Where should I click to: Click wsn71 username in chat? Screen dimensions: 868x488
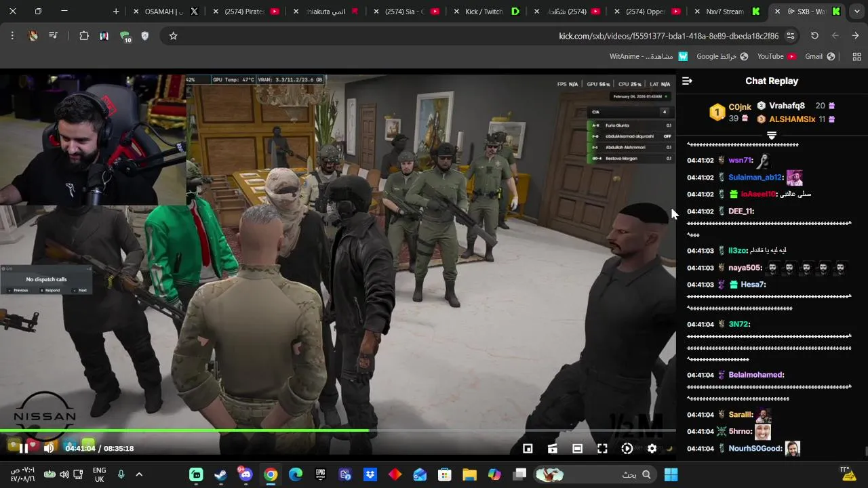(740, 161)
